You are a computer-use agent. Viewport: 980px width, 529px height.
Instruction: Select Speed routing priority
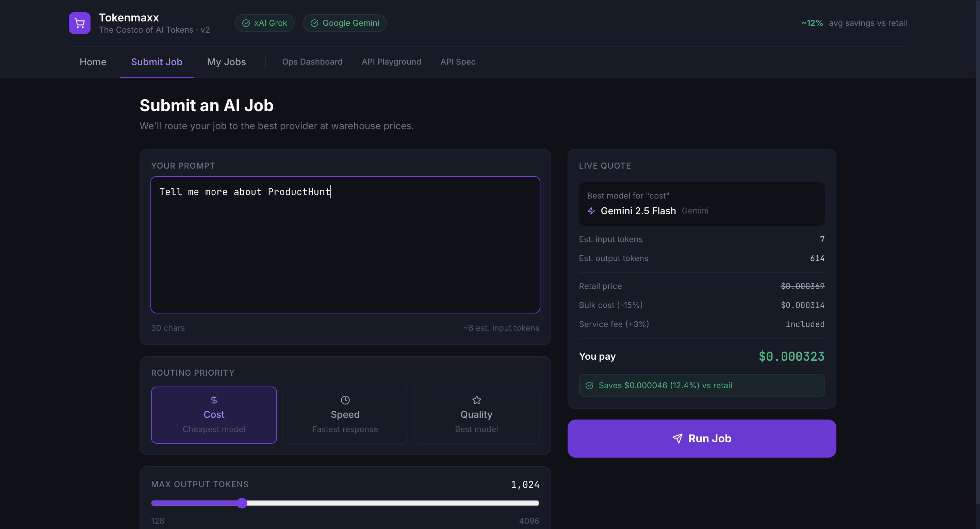(x=345, y=415)
